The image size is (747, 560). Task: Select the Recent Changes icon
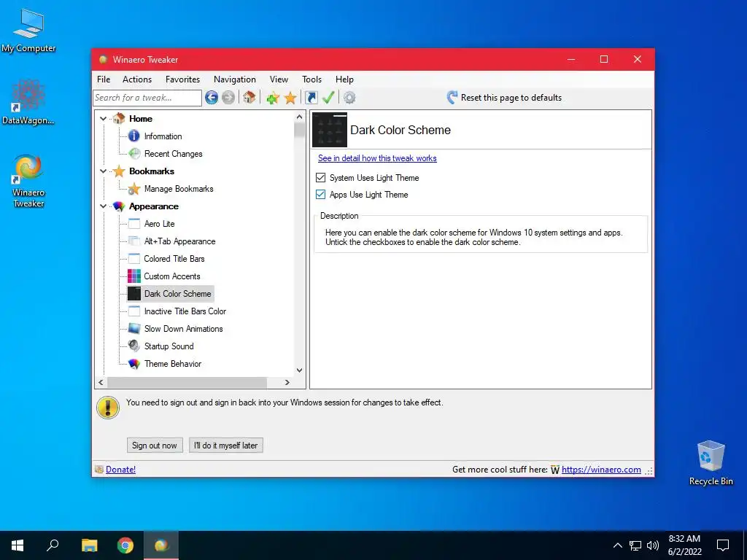[134, 154]
